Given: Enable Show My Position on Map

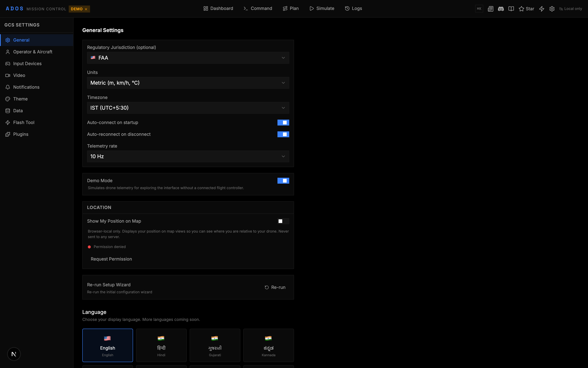Looking at the screenshot, I should (x=283, y=221).
